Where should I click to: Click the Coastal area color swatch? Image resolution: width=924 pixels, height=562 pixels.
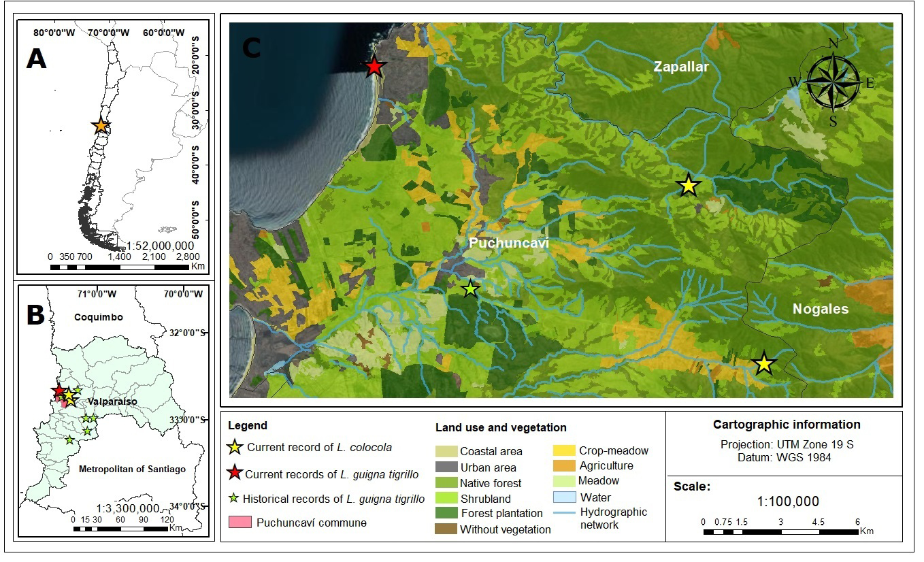pos(446,451)
